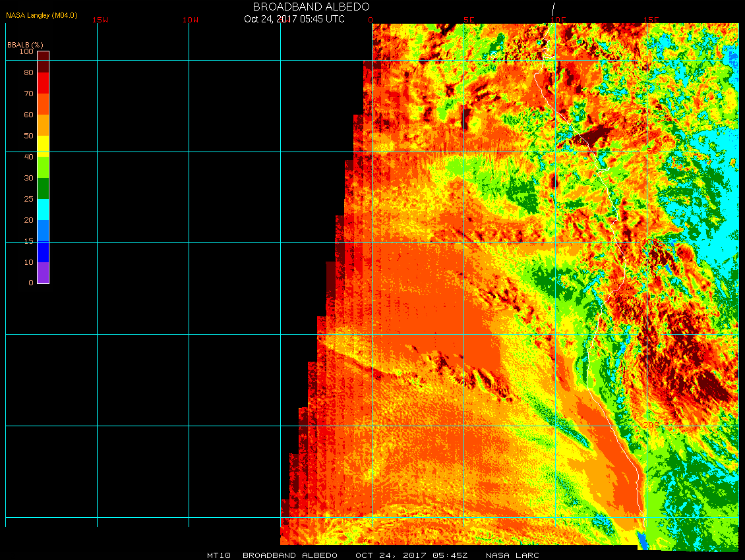This screenshot has height=560, width=745.
Task: Click the 'NASA Langley (M04.0)' label
Action: click(x=42, y=15)
